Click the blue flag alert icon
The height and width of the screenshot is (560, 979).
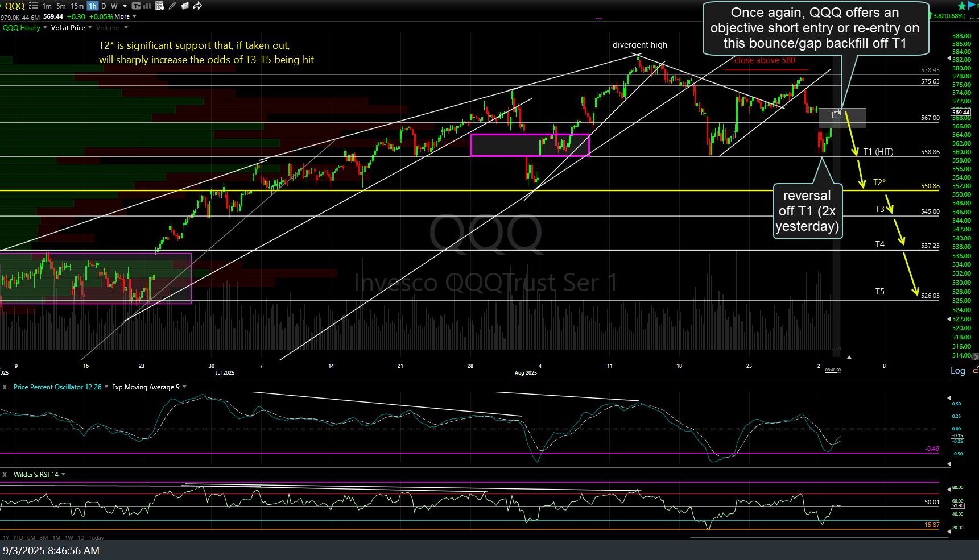click(x=971, y=5)
